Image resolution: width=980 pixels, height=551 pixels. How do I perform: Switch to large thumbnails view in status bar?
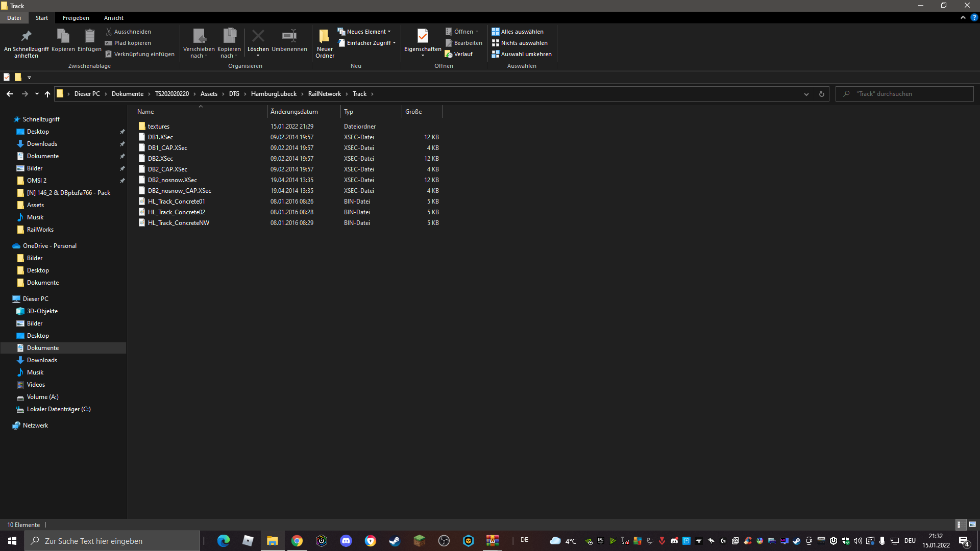[x=972, y=524]
